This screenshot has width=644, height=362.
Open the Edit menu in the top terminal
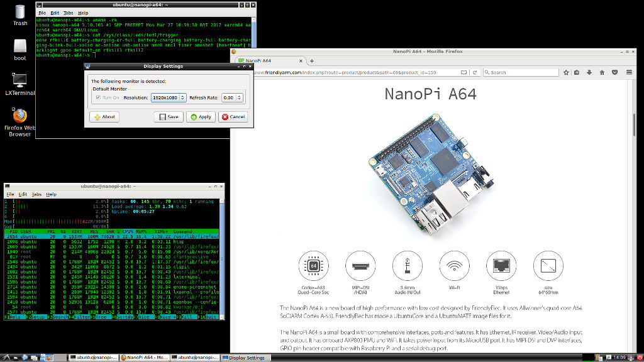[55, 13]
